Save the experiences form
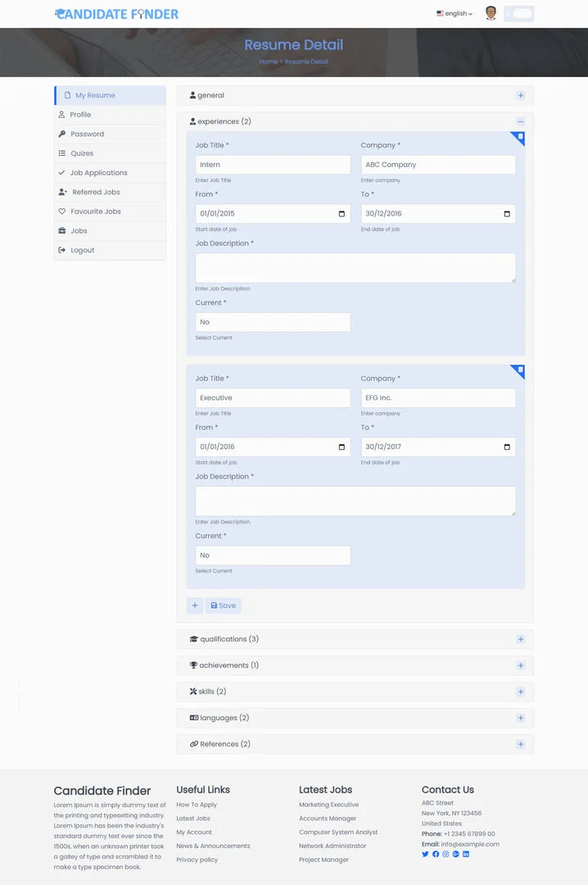The width and height of the screenshot is (588, 885). 224,606
